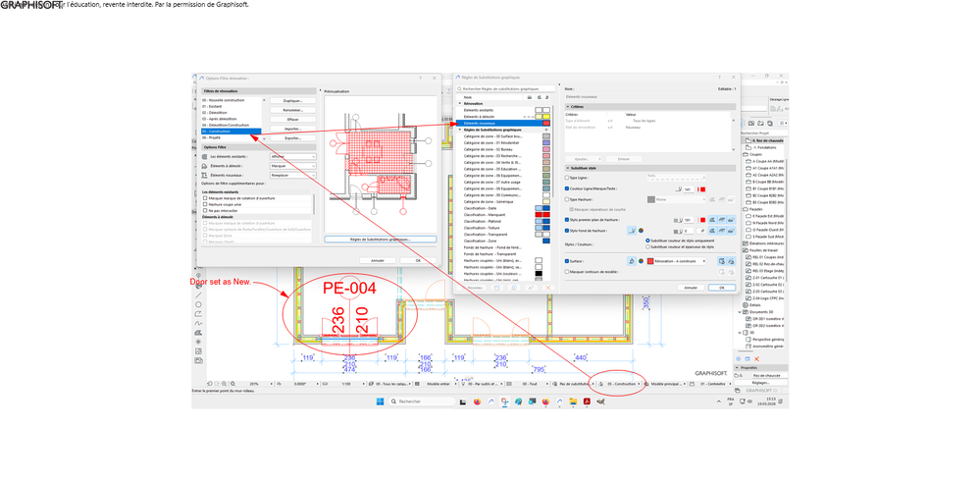Click Ajouter criteria dropdown button

click(x=583, y=159)
